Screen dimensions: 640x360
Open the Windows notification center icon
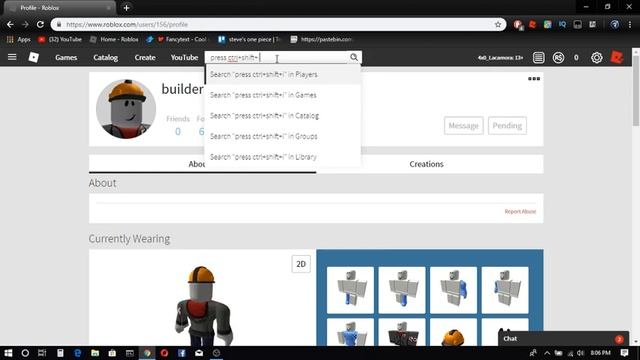[x=624, y=353]
